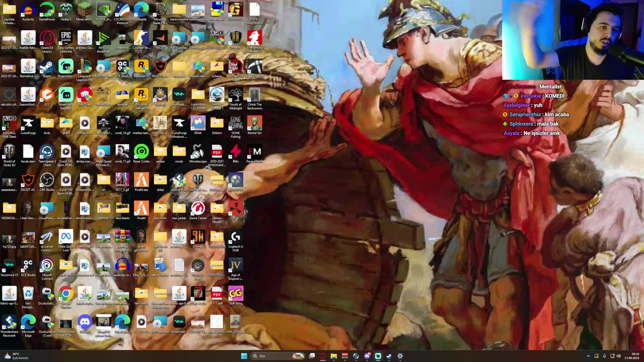Screen dimensions: 644x362
Task: Launch Discord from the desktop
Action: 85,324
